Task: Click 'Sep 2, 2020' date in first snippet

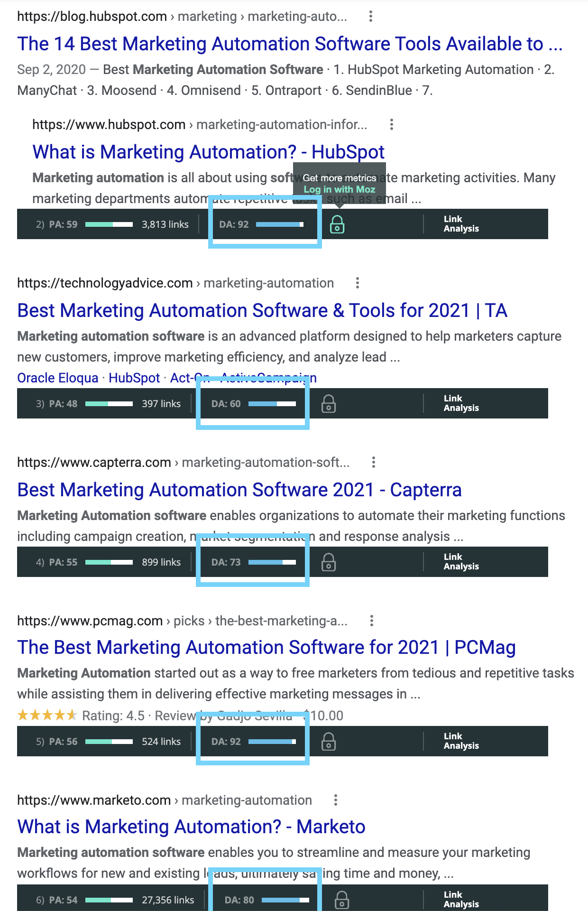Action: (51, 70)
